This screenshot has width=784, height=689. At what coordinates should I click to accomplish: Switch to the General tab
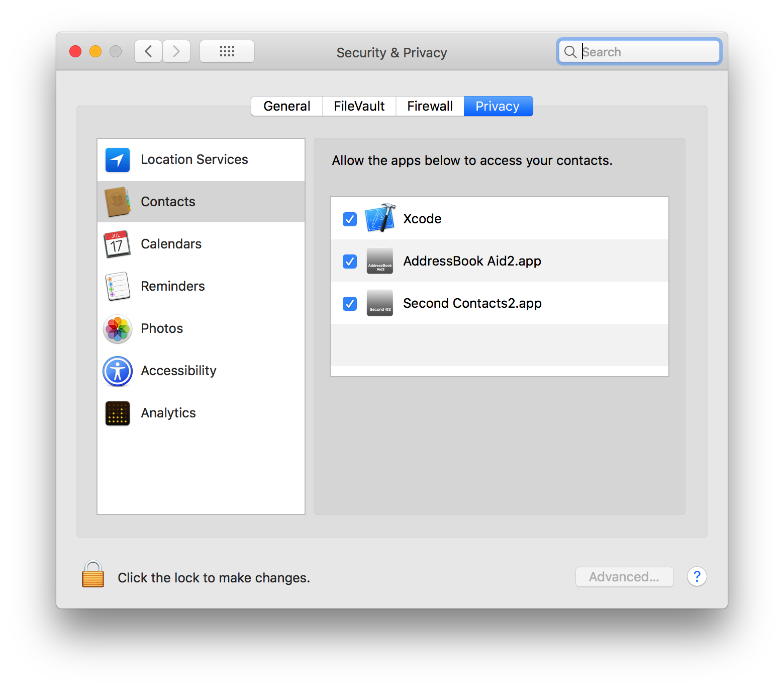point(287,106)
